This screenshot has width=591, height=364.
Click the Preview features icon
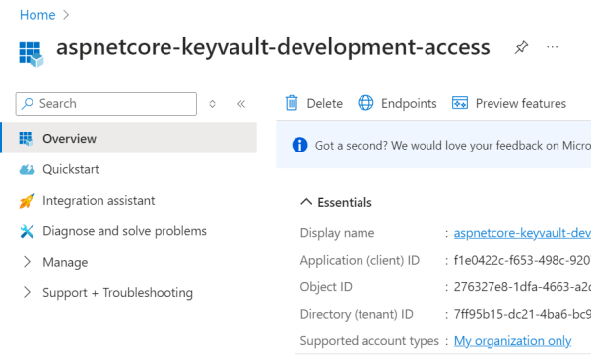pyautogui.click(x=460, y=103)
